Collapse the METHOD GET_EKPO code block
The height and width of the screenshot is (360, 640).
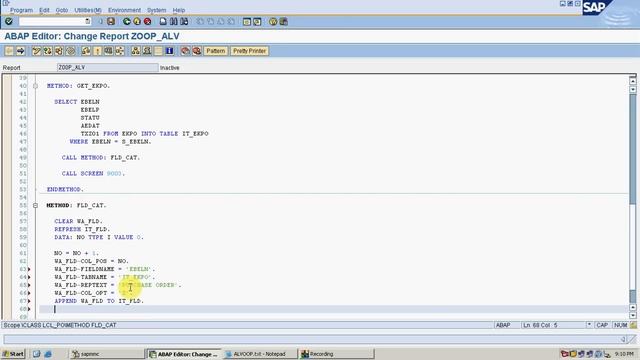click(x=36, y=86)
